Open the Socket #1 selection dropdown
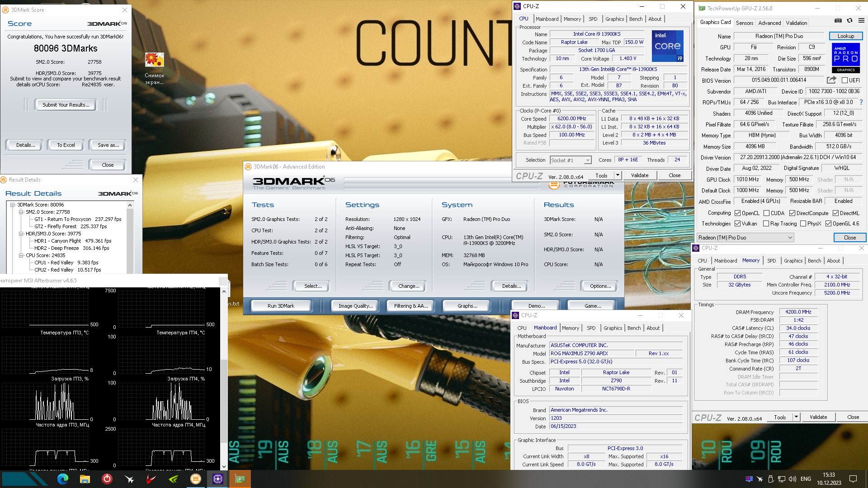868x488 pixels. 571,160
